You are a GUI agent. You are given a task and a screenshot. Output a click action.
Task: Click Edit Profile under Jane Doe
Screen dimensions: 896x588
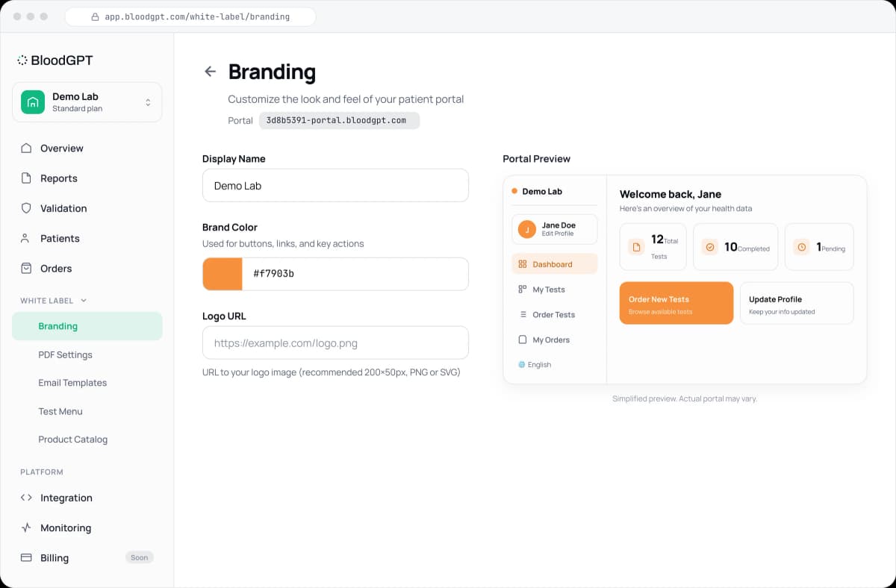(x=558, y=234)
